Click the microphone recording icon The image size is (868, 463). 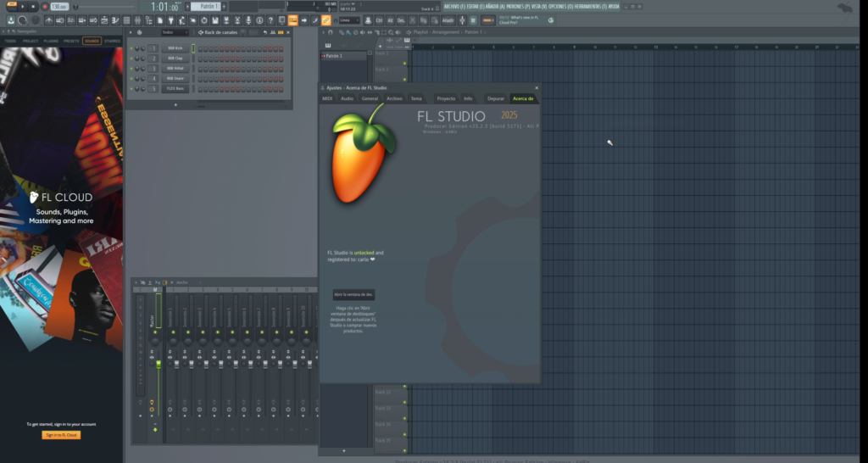tap(248, 20)
